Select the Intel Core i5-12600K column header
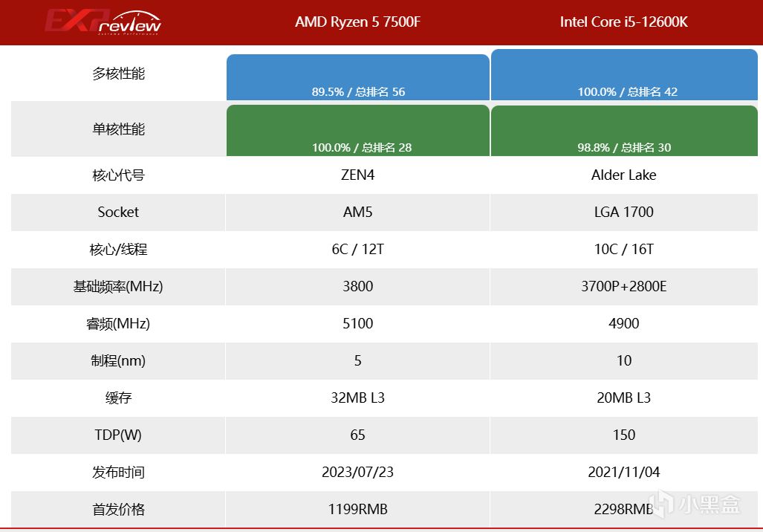Image resolution: width=763 pixels, height=532 pixels. pos(624,22)
